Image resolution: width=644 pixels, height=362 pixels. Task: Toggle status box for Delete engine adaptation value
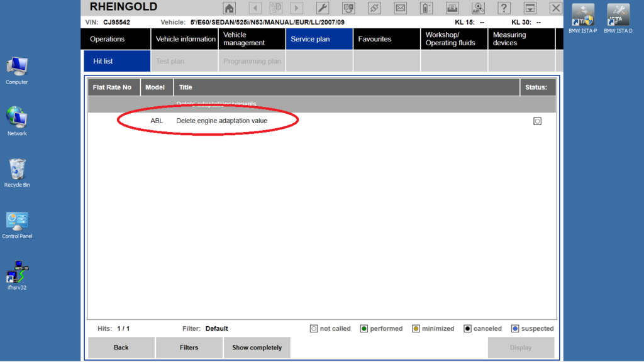pos(537,121)
